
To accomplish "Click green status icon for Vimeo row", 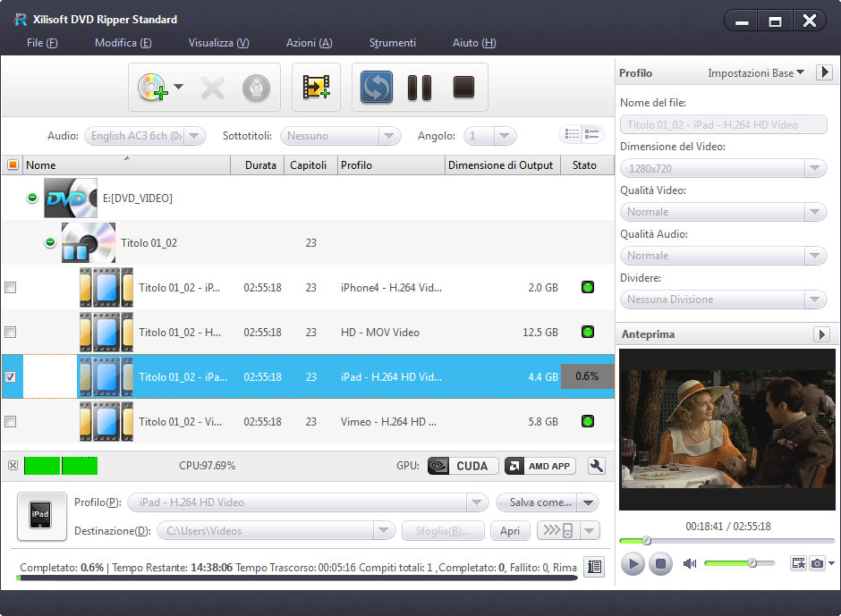I will (x=588, y=421).
